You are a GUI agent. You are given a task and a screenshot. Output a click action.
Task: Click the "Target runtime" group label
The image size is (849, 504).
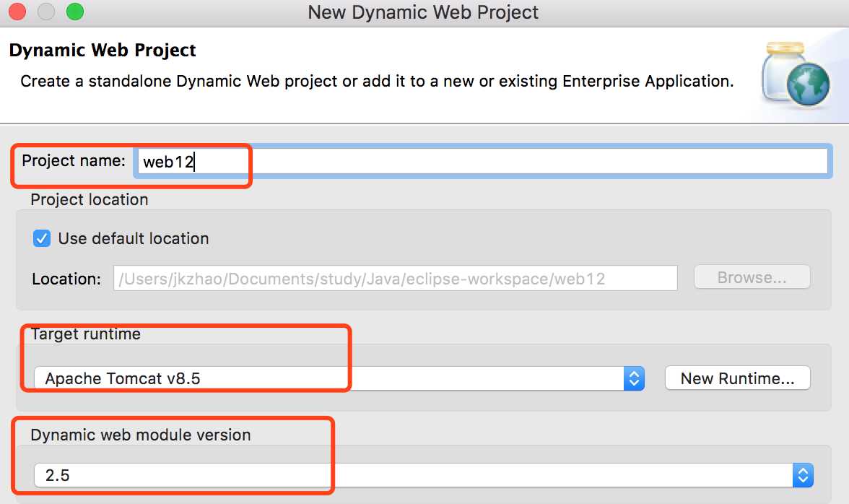pyautogui.click(x=85, y=334)
